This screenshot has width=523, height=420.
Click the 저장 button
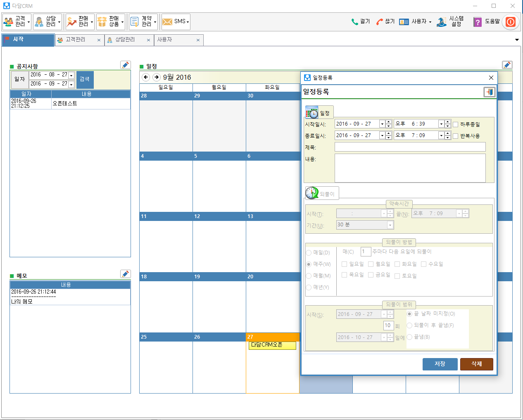[440, 364]
